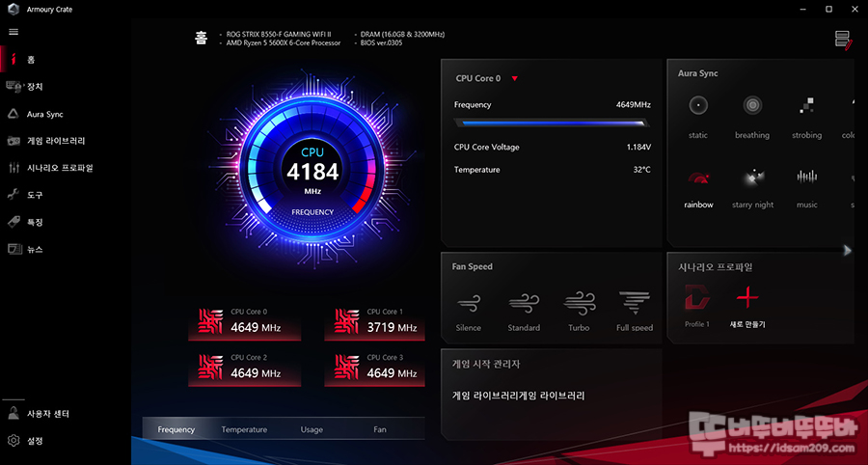This screenshot has height=465, width=868.
Task: Click the CPU Core 0 4649 MHz tile
Action: pos(245,323)
